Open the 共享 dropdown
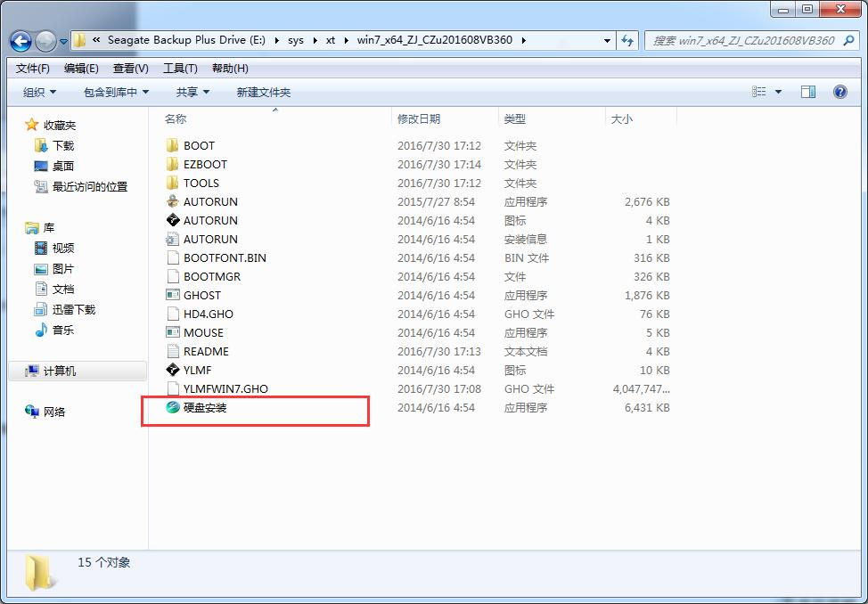This screenshot has height=604, width=868. point(192,93)
